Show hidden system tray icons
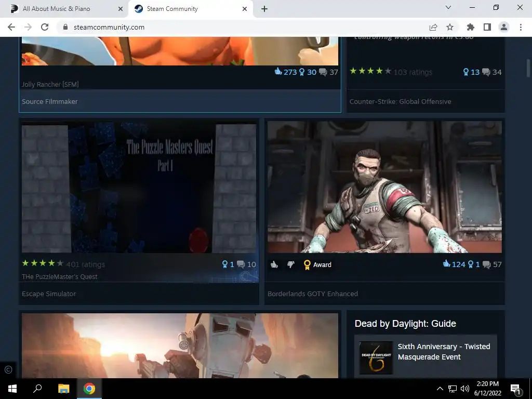 (x=440, y=389)
